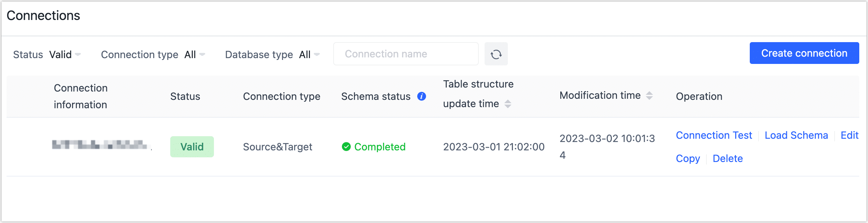This screenshot has width=868, height=223.
Task: Click the Connection type column header
Action: click(281, 96)
